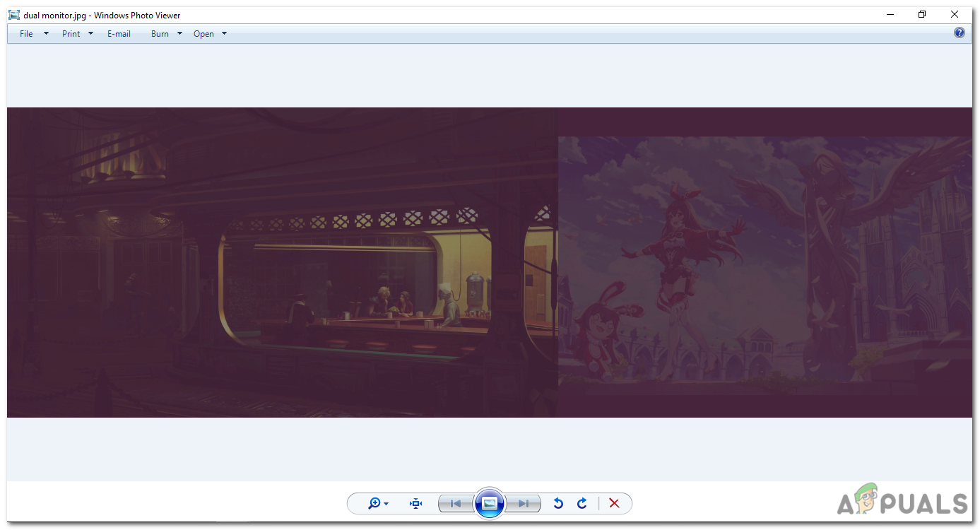Viewport: 980px width, 530px height.
Task: Click the dual monitor photo being displayed
Action: [x=490, y=262]
